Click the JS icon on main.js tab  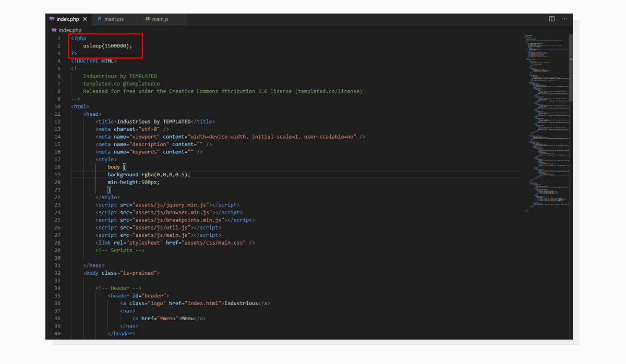148,19
